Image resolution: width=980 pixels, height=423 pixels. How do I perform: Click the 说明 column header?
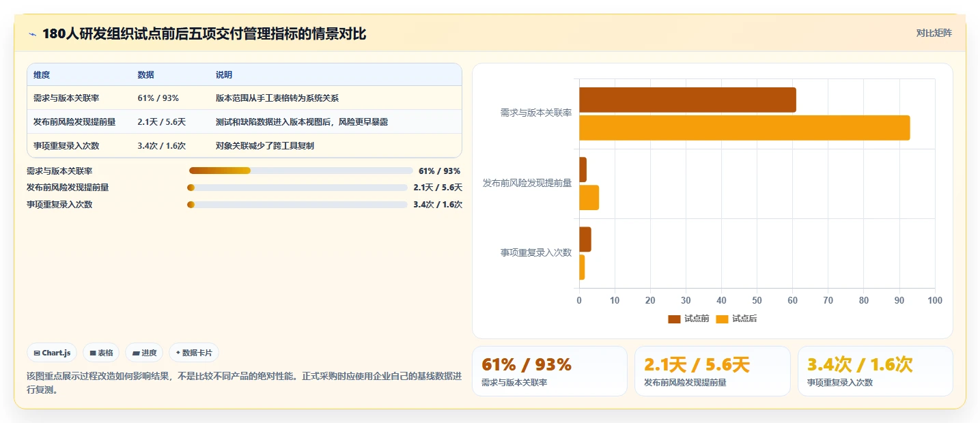pyautogui.click(x=224, y=75)
